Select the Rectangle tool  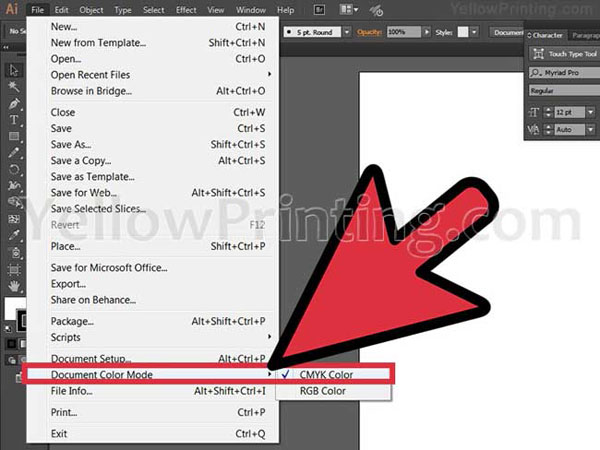click(x=14, y=136)
